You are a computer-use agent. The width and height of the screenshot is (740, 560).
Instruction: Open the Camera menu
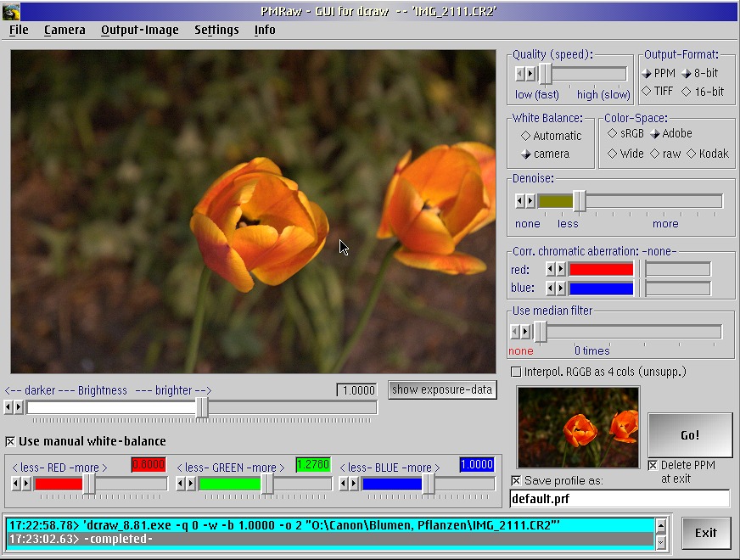tap(64, 30)
